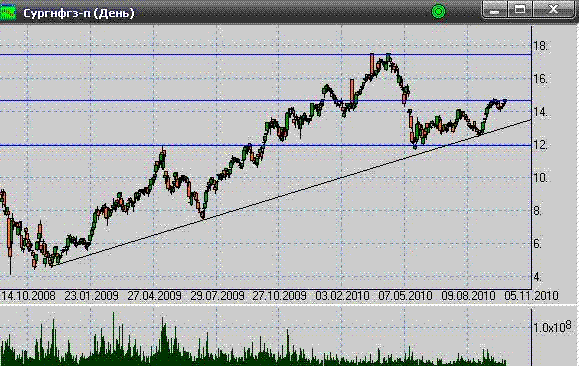Viewport: 579px width, 366px height.
Task: Click date label 09.08.2010 on time axis
Action: (x=468, y=296)
